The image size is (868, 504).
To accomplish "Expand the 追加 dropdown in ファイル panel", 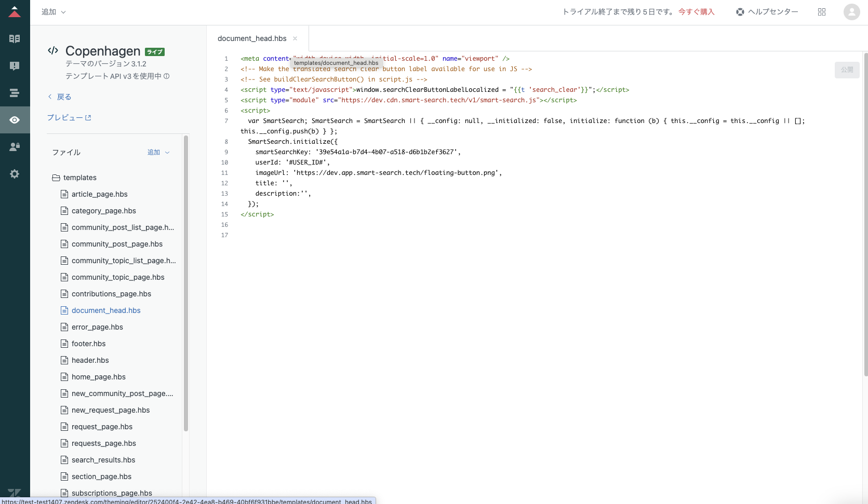I will point(158,152).
